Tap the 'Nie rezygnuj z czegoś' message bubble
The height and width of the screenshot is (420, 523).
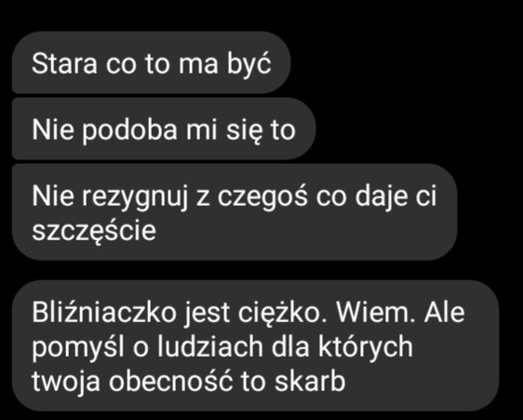pyautogui.click(x=235, y=212)
